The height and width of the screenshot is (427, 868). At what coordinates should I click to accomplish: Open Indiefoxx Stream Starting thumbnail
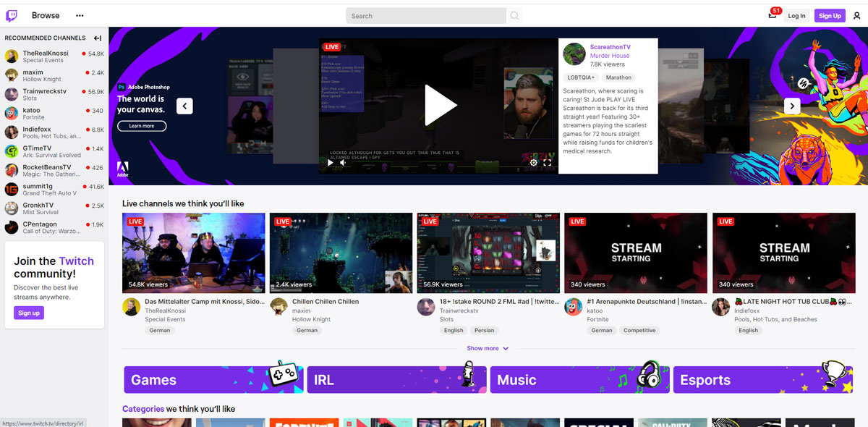[x=783, y=253]
